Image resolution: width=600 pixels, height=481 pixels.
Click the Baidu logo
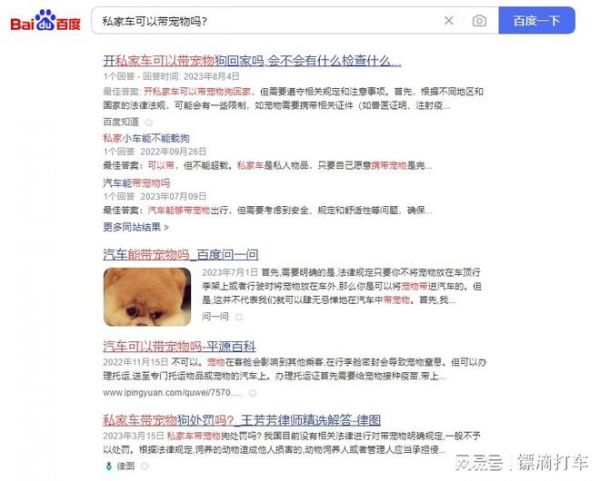click(45, 21)
